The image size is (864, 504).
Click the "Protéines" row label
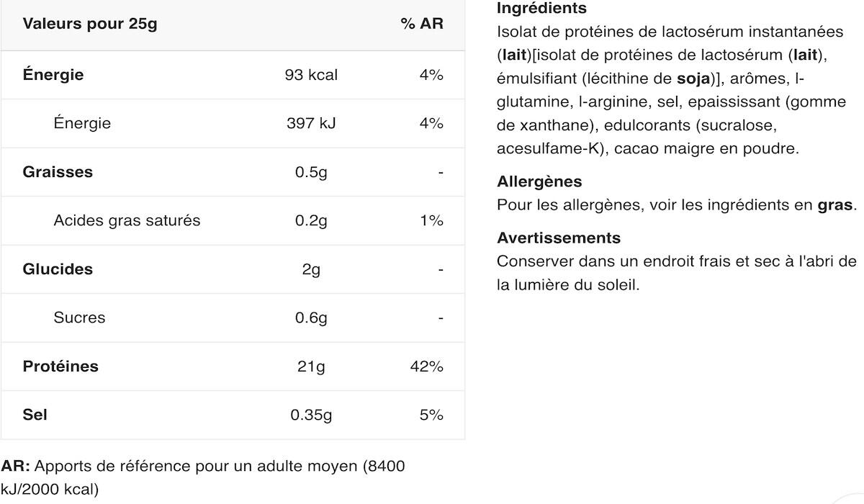(60, 366)
